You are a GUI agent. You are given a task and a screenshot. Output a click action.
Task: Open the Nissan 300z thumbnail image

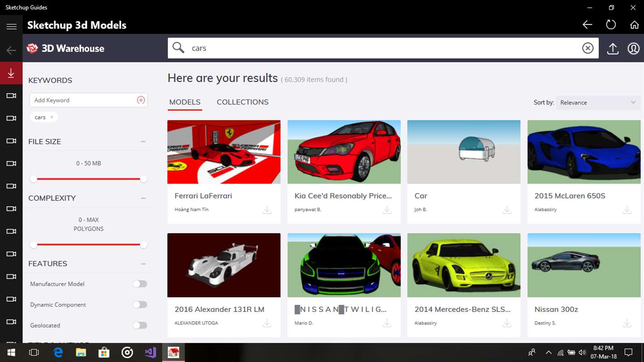pos(584,265)
